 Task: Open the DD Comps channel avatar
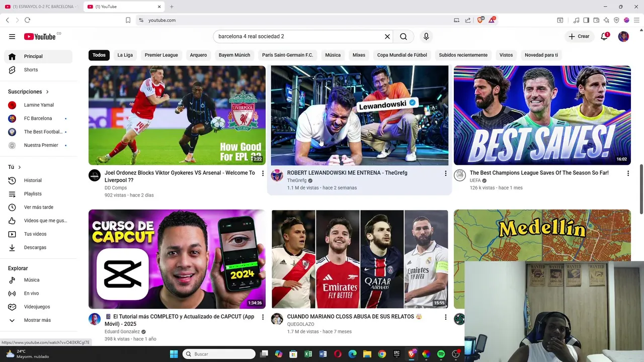pyautogui.click(x=95, y=175)
